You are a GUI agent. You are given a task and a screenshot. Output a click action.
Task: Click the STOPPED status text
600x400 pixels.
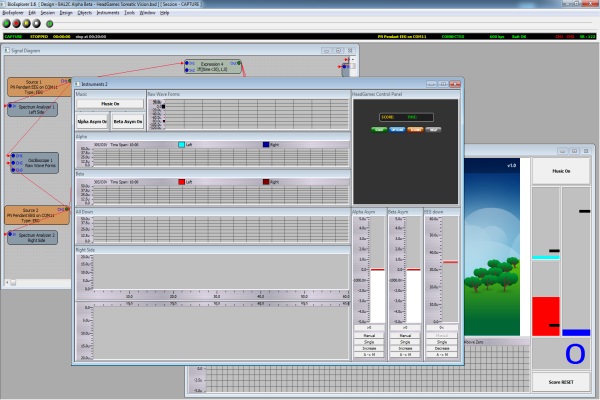tap(39, 36)
